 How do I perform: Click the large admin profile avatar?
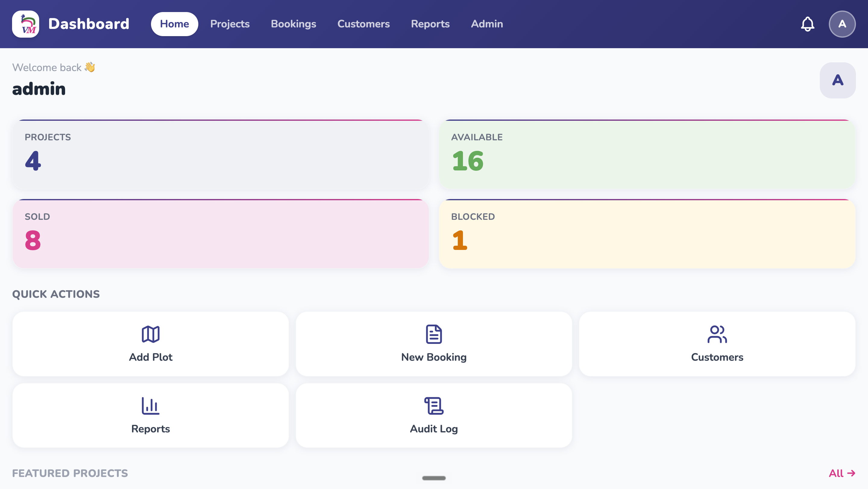tap(838, 80)
